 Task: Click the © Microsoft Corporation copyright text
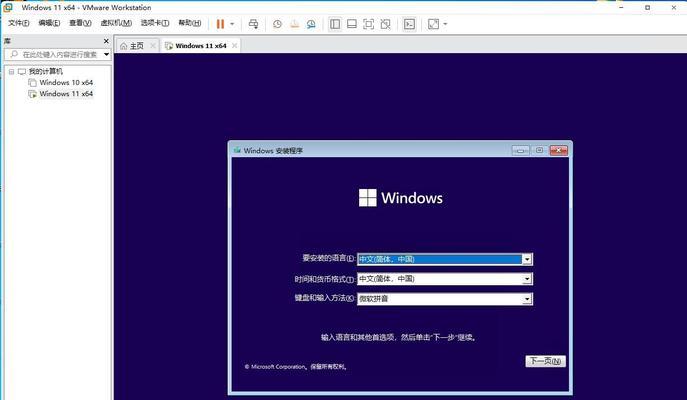(296, 367)
